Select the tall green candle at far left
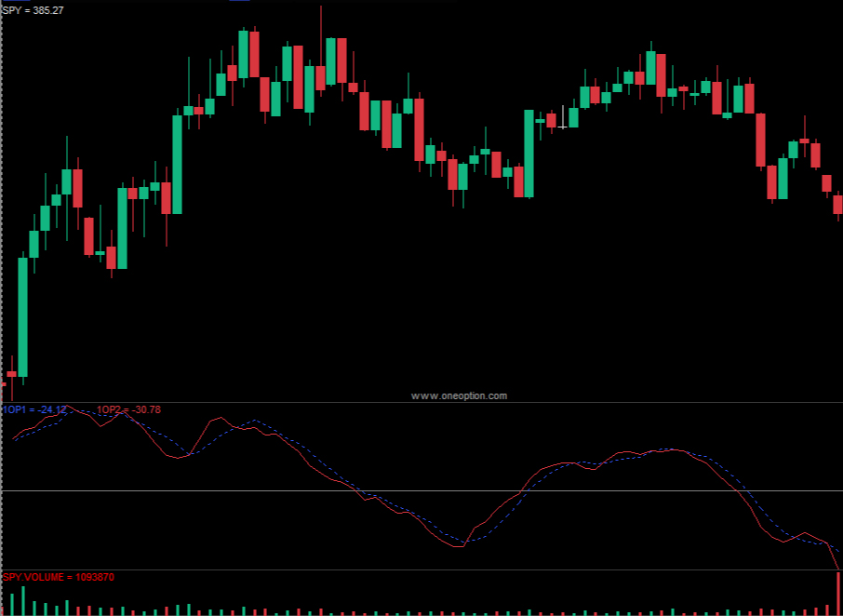The height and width of the screenshot is (616, 843). (x=22, y=316)
